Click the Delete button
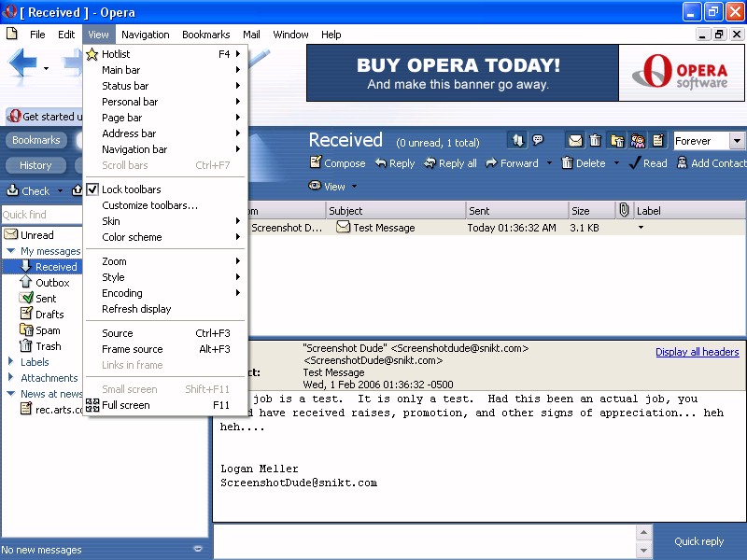This screenshot has width=747, height=560. pyautogui.click(x=584, y=163)
